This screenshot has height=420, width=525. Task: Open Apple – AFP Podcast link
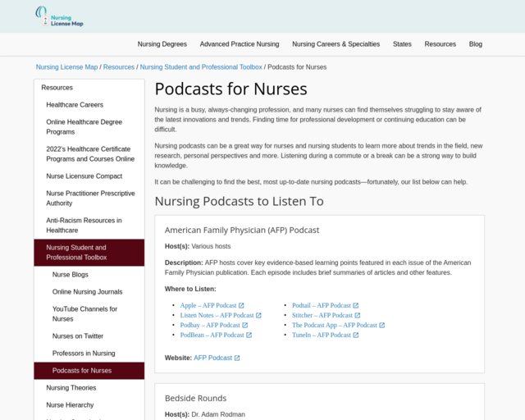[208, 305]
